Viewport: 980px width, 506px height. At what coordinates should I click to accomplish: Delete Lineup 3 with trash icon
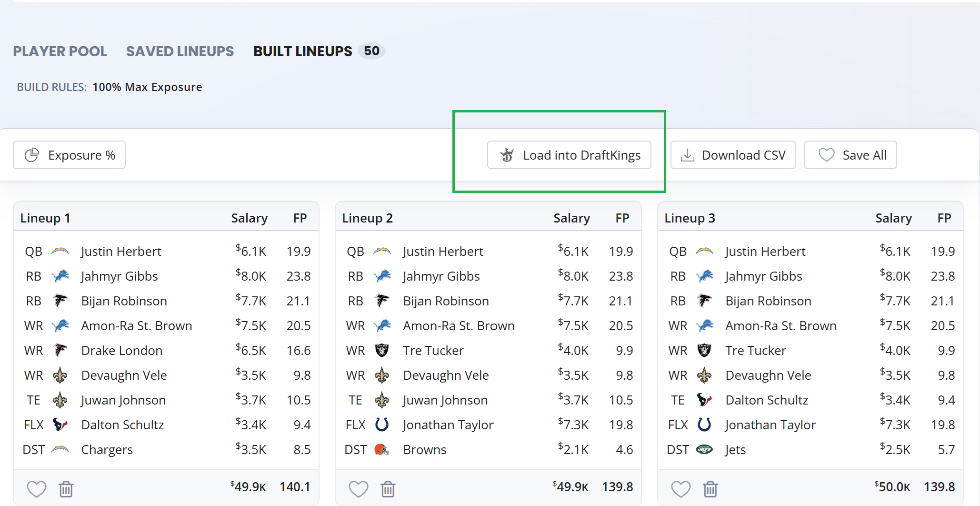tap(710, 489)
